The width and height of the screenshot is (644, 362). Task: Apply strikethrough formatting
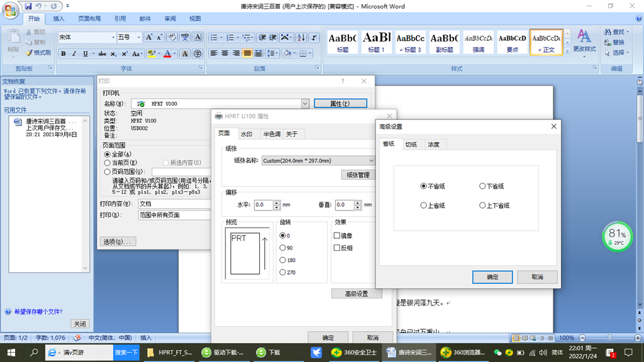[x=103, y=54]
